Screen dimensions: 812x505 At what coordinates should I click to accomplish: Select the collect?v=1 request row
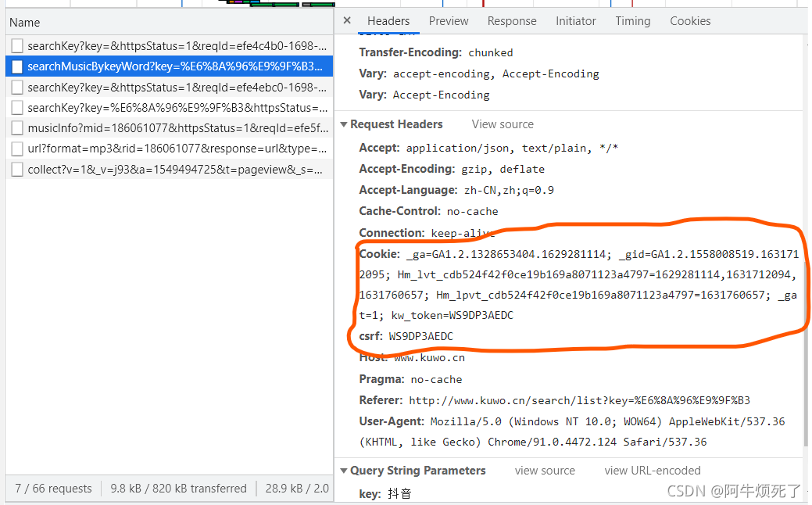[x=170, y=170]
